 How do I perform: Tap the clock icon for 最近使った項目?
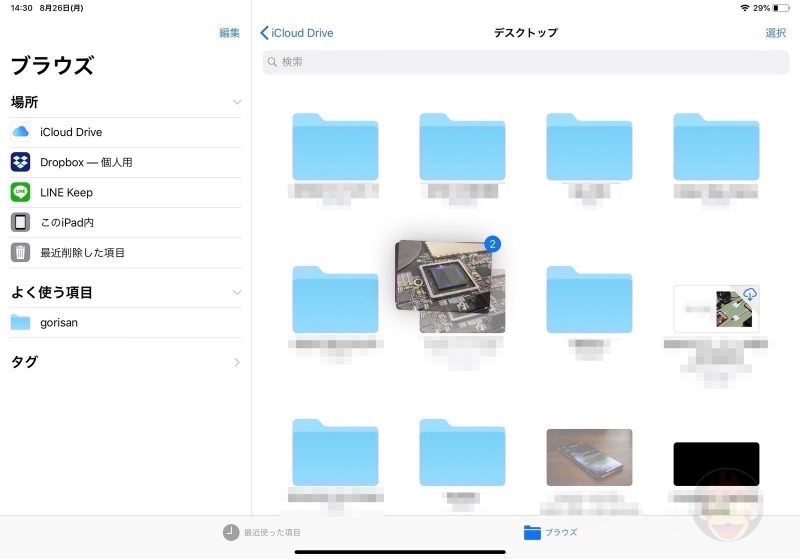click(x=231, y=532)
